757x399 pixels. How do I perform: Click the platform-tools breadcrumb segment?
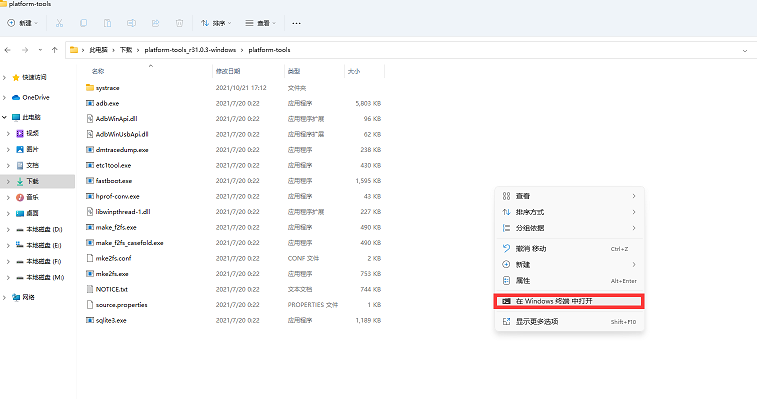pyautogui.click(x=269, y=50)
